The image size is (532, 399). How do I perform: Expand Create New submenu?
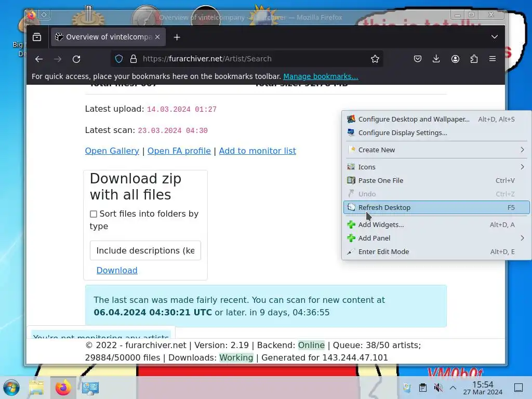click(436, 150)
